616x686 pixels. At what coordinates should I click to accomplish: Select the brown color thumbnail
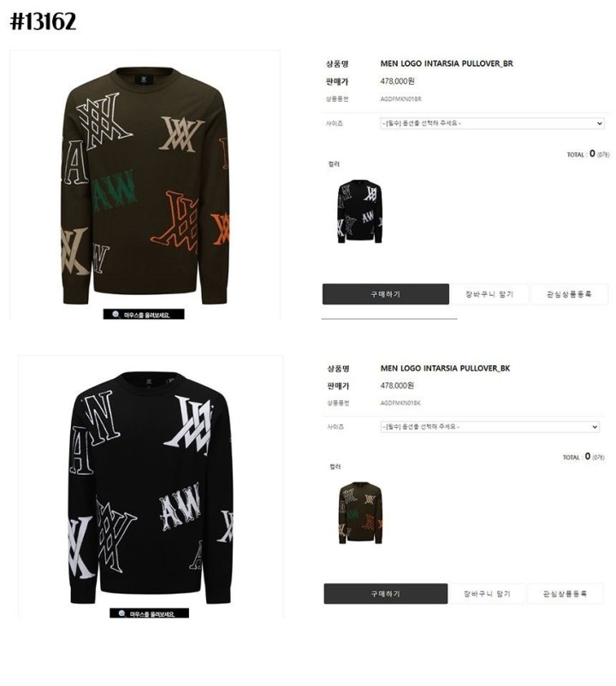360,512
